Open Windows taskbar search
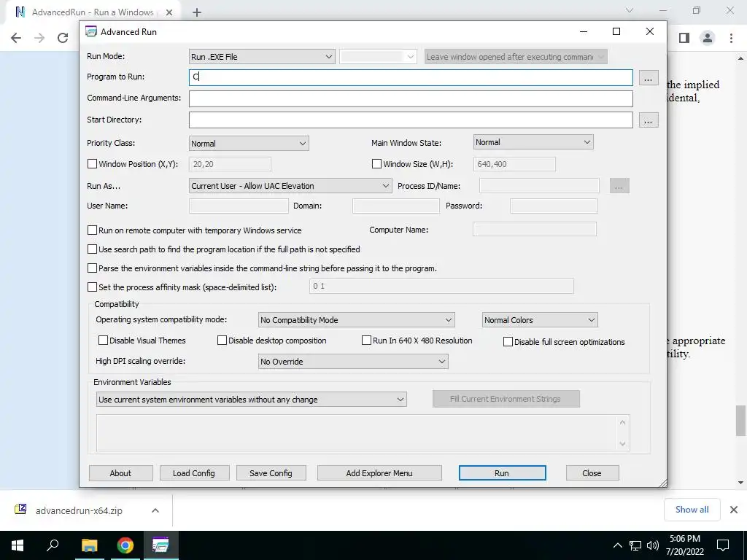 [53, 545]
